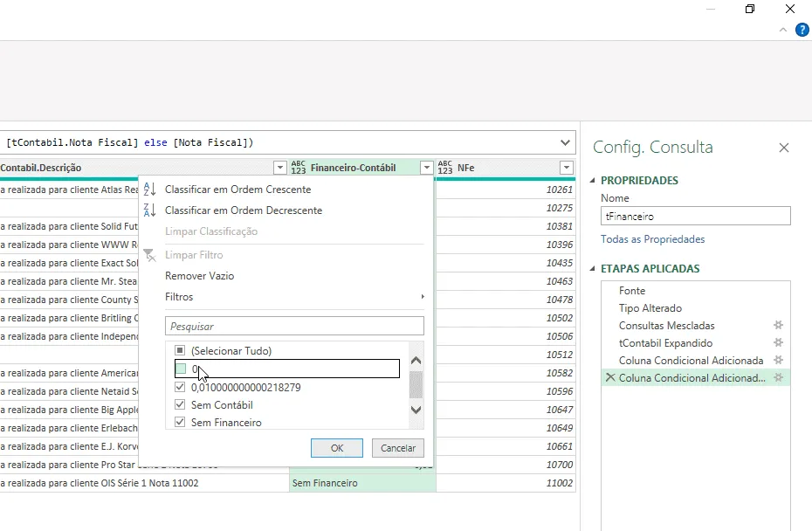This screenshot has height=531, width=812.
Task: Click into the formula bar text
Action: click(129, 142)
